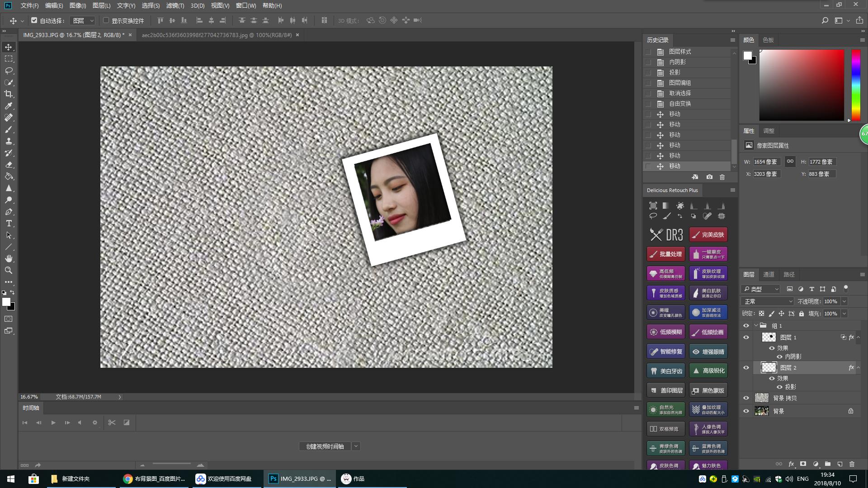The width and height of the screenshot is (868, 488).
Task: Switch to the 通道 tab
Action: (769, 274)
